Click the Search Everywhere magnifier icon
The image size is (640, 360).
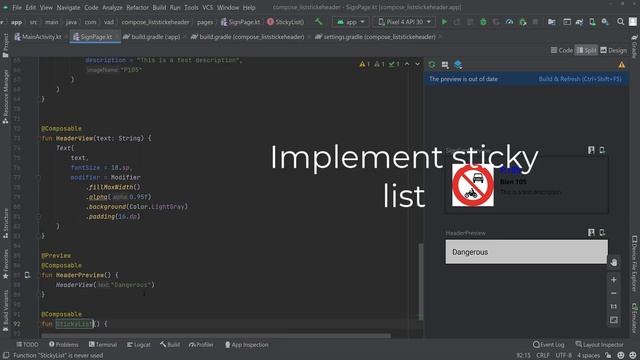620,22
